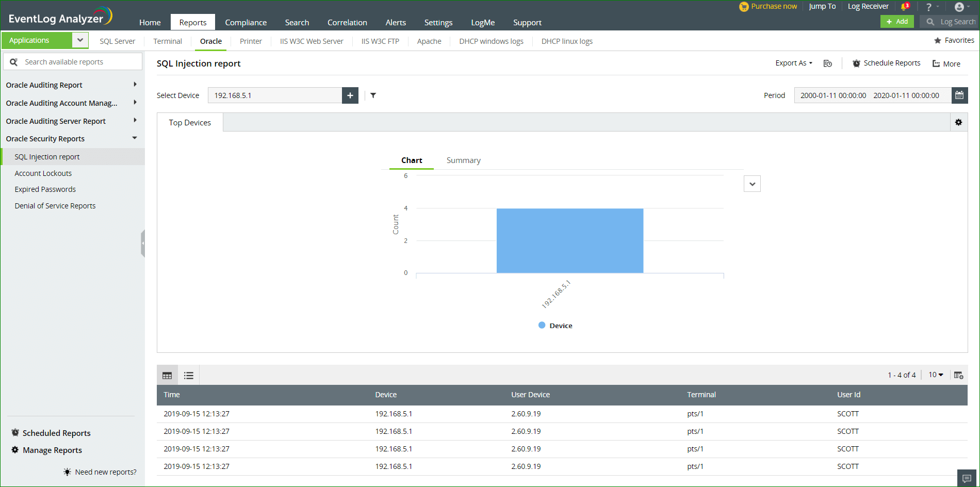Select the SQL Server sub-tab
Viewport: 980px width, 487px height.
[118, 41]
